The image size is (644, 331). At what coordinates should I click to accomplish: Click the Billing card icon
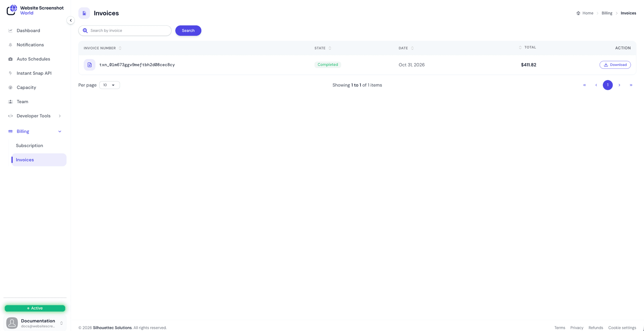[10, 131]
